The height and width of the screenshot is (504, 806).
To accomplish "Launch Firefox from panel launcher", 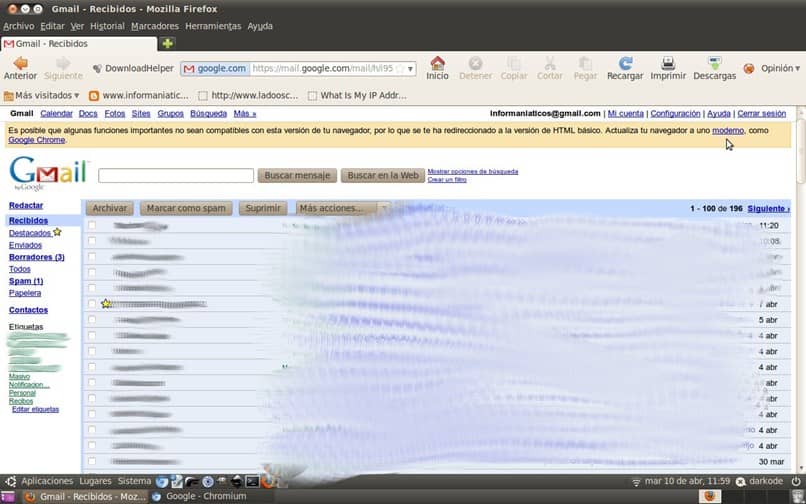I will coord(267,481).
